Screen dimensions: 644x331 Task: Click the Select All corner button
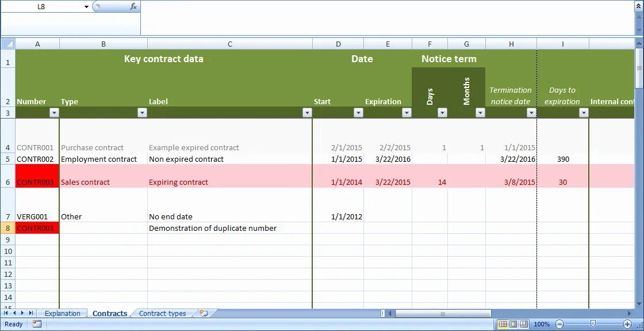coord(8,44)
